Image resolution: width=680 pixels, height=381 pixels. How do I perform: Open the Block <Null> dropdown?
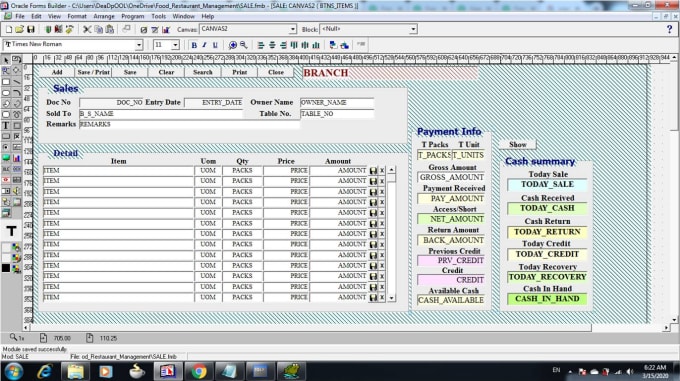[413, 29]
